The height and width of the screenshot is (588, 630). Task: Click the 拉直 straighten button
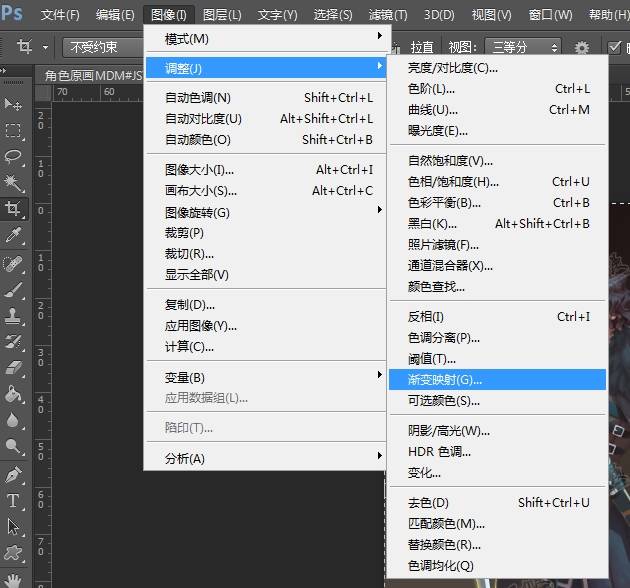(x=421, y=47)
